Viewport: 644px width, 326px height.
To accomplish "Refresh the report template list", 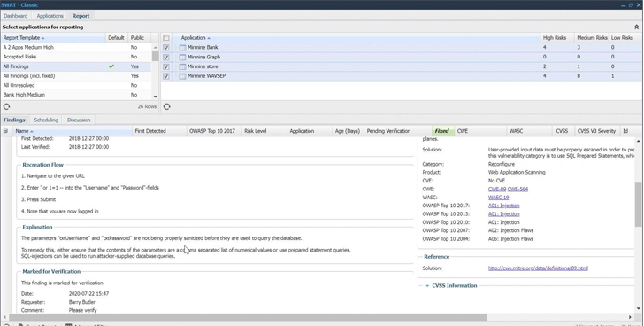I will 6,106.
